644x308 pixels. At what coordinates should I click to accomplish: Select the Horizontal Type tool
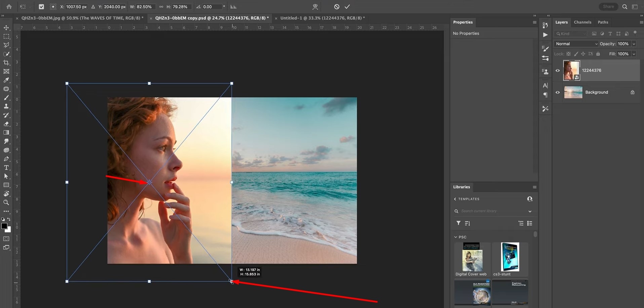point(6,167)
